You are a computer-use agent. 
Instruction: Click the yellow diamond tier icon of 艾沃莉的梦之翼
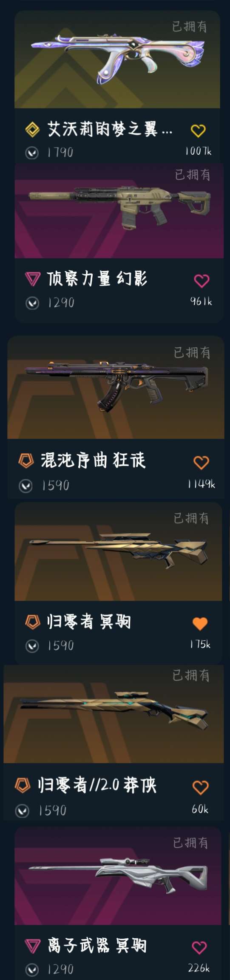[x=32, y=129]
